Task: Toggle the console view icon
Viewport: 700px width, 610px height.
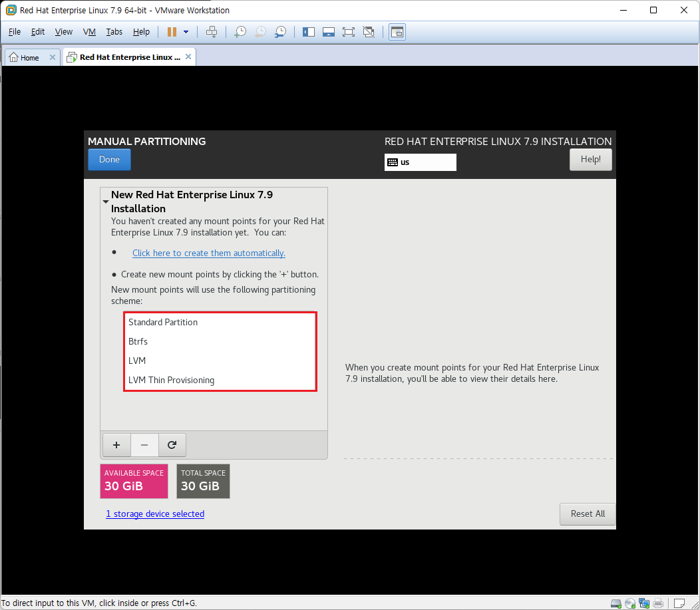Action: coord(397,32)
